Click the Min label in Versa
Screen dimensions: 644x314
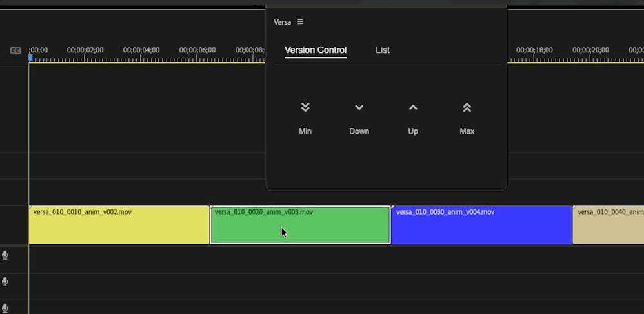[x=305, y=131]
